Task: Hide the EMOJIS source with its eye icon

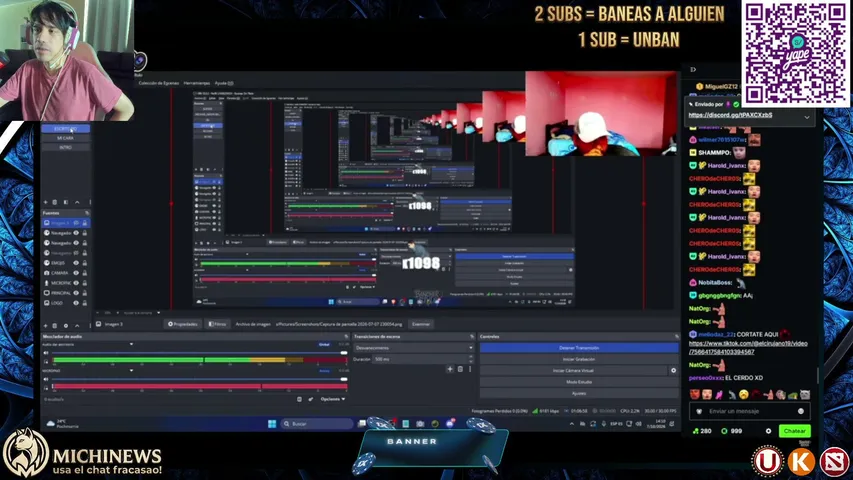Action: (x=76, y=263)
